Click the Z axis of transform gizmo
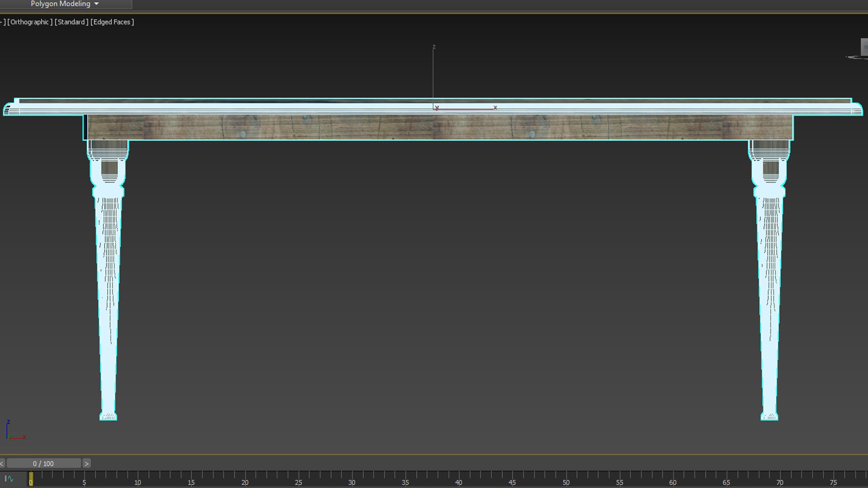The width and height of the screenshot is (868, 488). click(434, 77)
